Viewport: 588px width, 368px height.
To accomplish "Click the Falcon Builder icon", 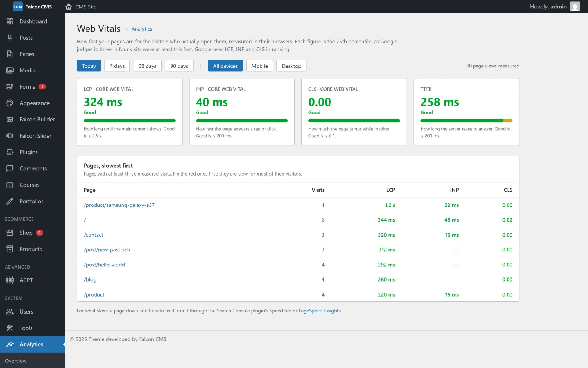I will [10, 120].
